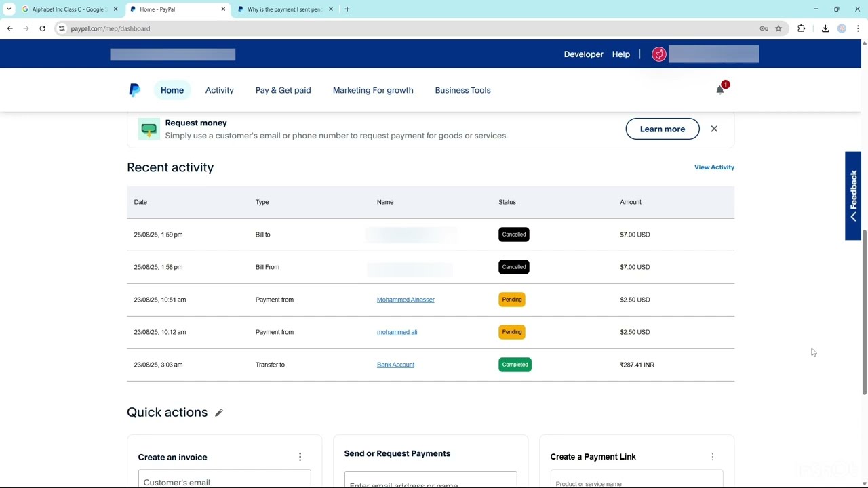This screenshot has height=488, width=868.
Task: Click the Amount column header
Action: point(631,202)
